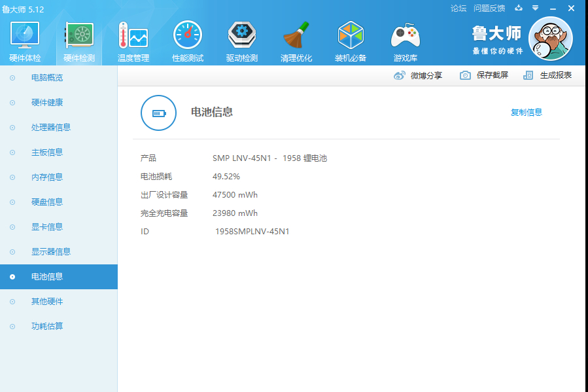Open the 论坛 forum link

(458, 9)
